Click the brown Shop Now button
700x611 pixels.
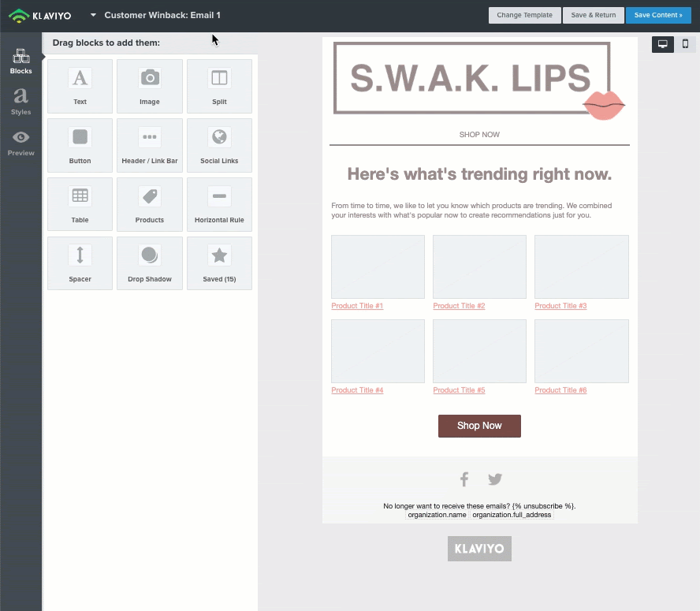coord(479,426)
